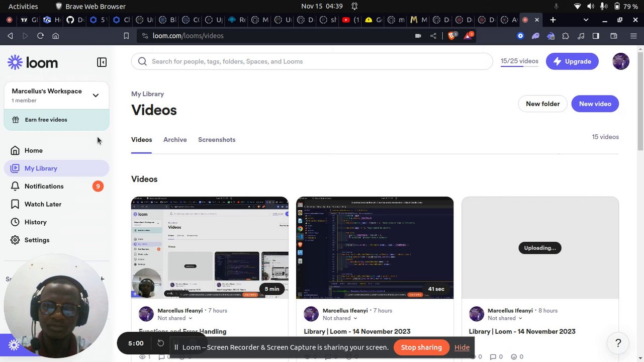Open the Uploading video thumbnail

pyautogui.click(x=540, y=248)
